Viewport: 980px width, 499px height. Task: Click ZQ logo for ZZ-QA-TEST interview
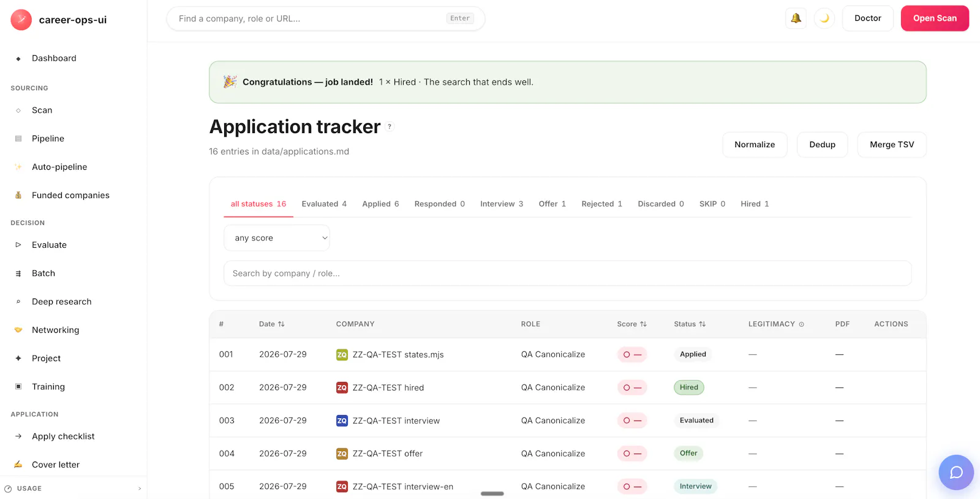[x=342, y=421]
